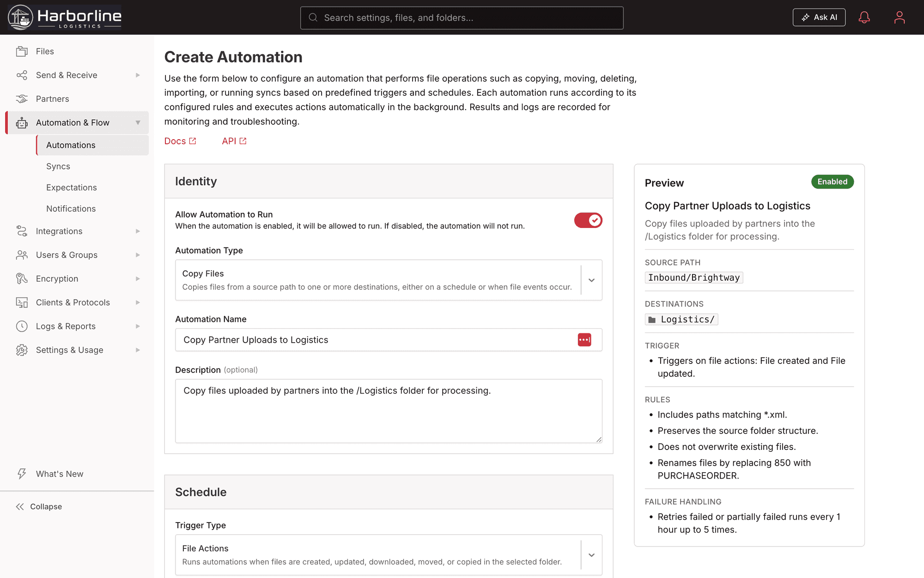924x578 pixels.
Task: Expand the Integrations menu arrow
Action: (x=138, y=231)
